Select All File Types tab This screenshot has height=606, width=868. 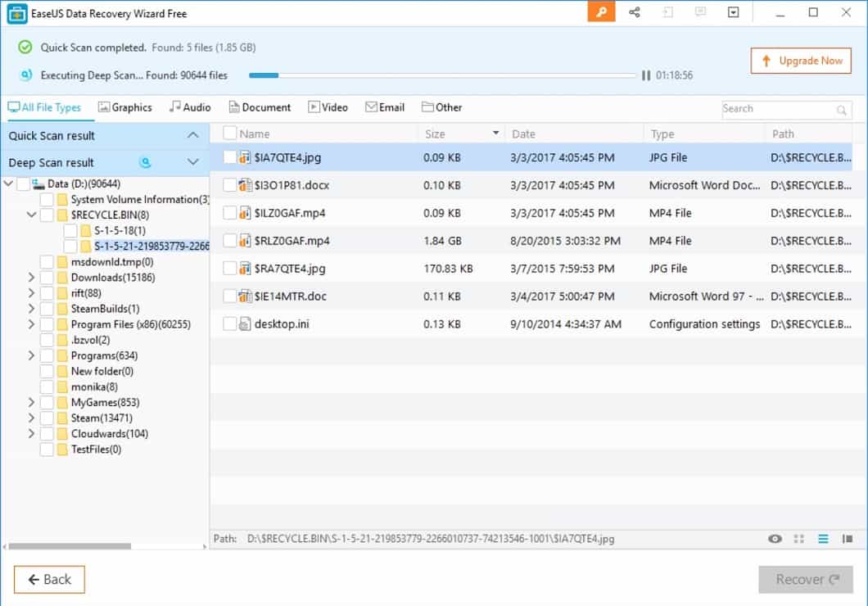(44, 107)
